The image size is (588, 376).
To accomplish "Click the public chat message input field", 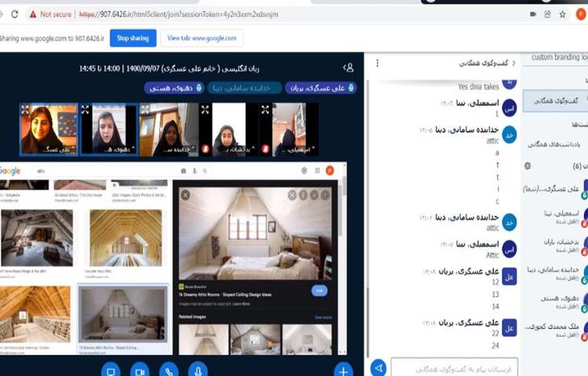I will tap(455, 368).
